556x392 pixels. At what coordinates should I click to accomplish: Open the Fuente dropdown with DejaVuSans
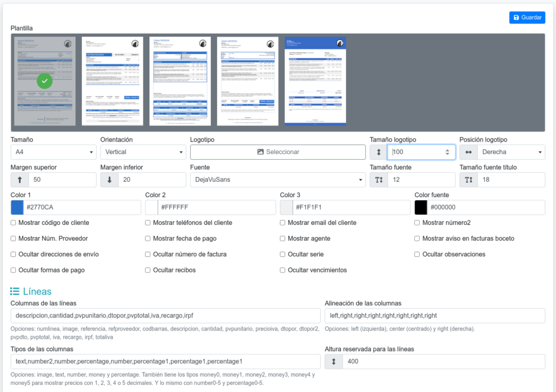coord(277,180)
